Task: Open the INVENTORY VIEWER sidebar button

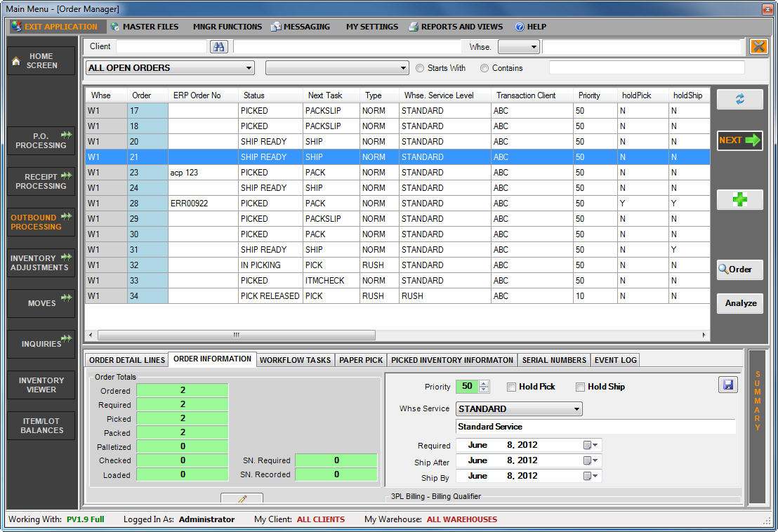Action: click(x=40, y=385)
